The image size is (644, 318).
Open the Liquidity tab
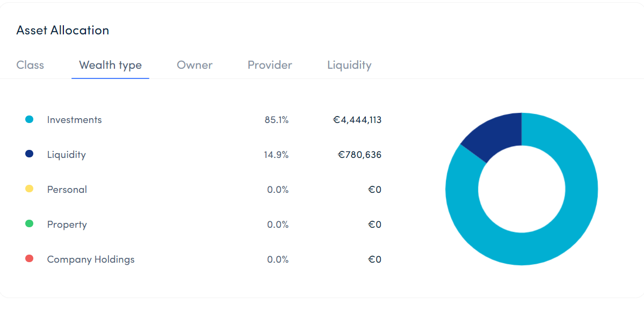pyautogui.click(x=349, y=65)
